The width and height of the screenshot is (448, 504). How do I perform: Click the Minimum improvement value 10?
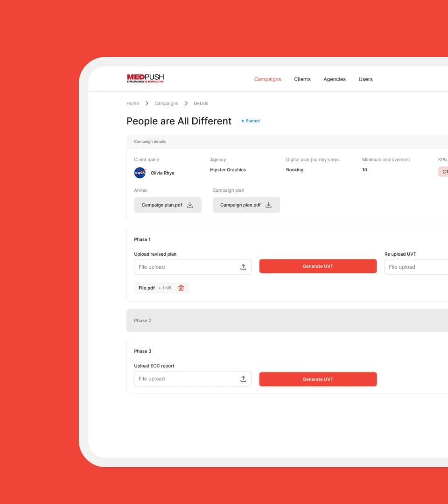pyautogui.click(x=364, y=170)
